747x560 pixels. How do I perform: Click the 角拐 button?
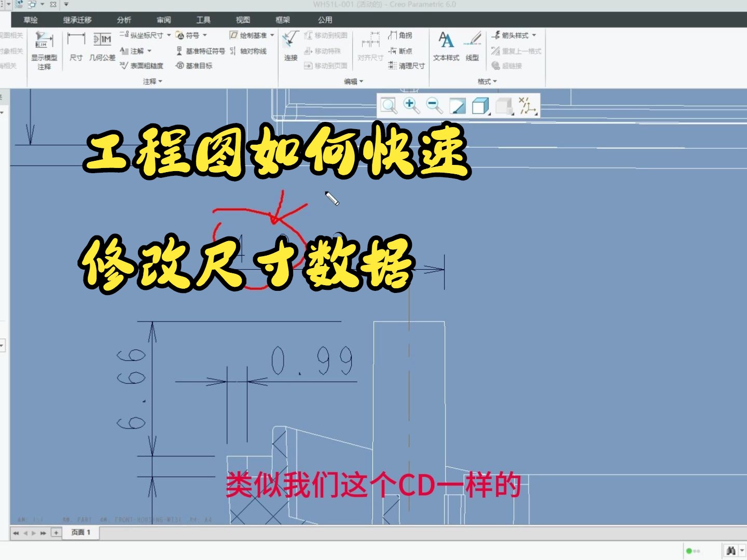[x=400, y=35]
